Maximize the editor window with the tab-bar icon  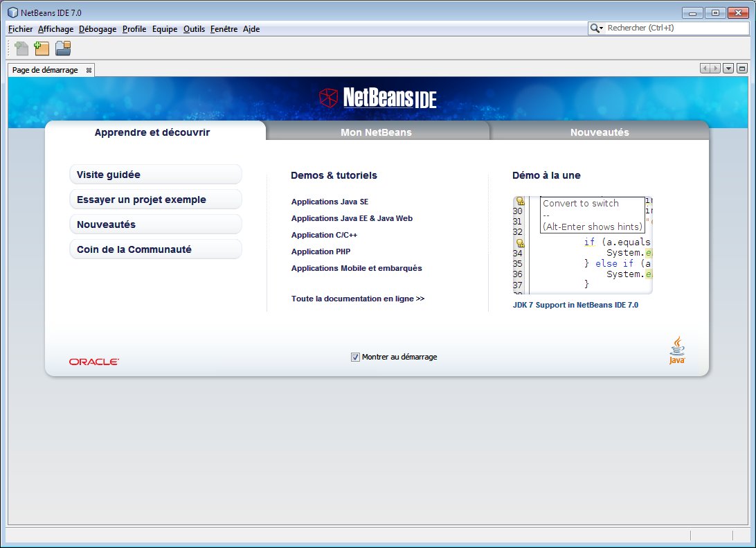click(742, 69)
